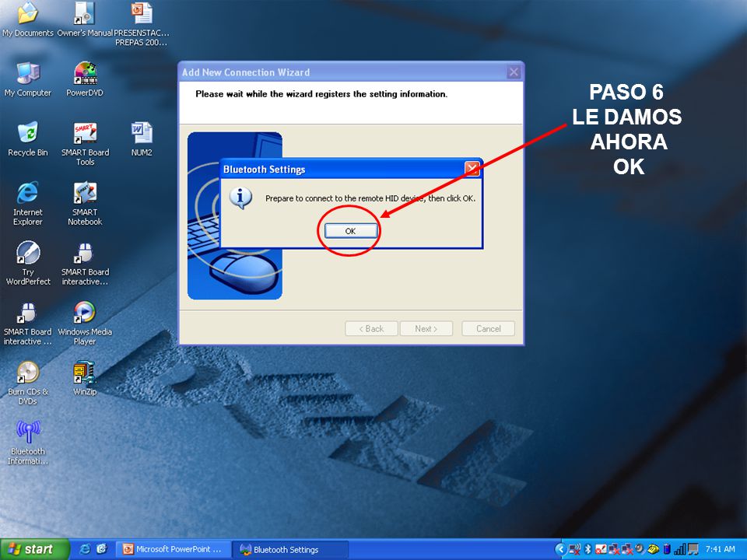Switch to Microsoft PowerPoint taskbar button
Viewport: 747px width, 560px height.
pos(173,549)
